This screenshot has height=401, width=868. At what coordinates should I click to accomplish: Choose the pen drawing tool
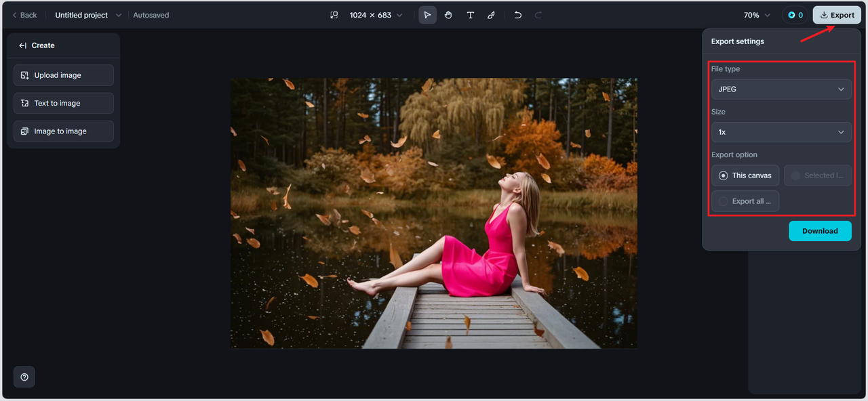[491, 15]
